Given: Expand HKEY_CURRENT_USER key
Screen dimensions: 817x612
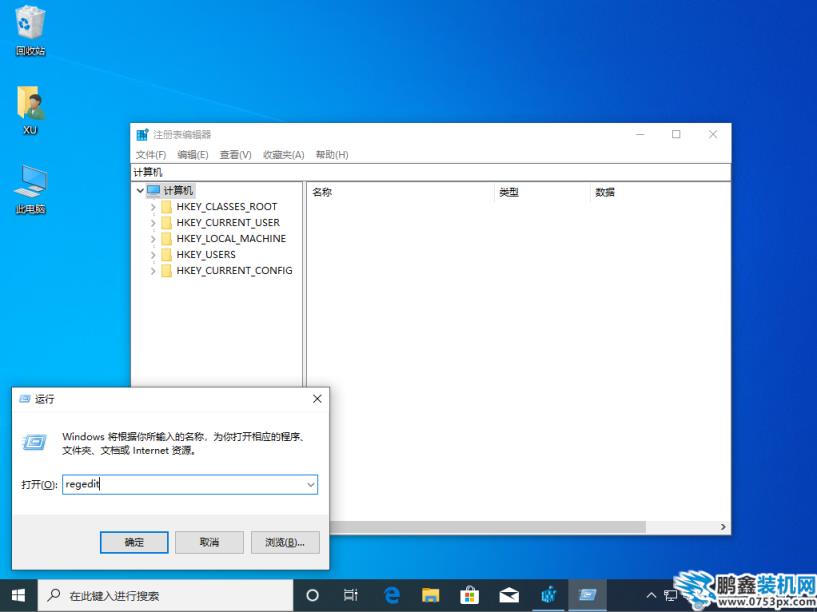Looking at the screenshot, I should coord(153,223).
